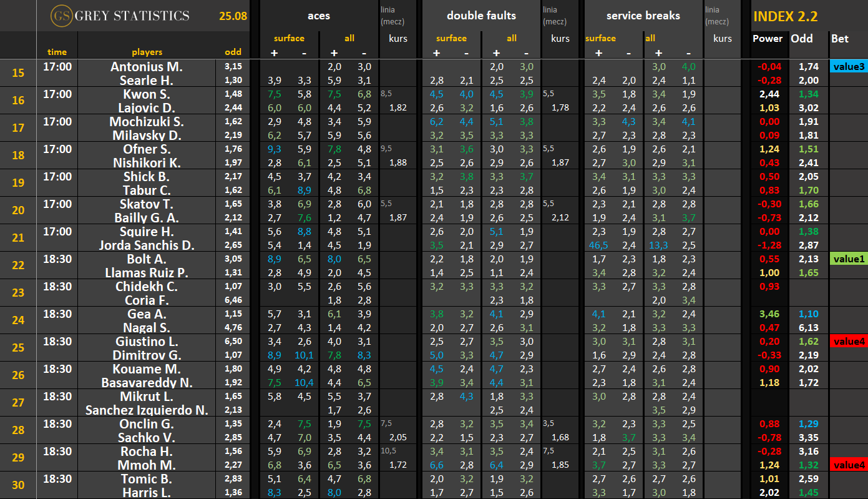Select player Bailly G. A.
868x499 pixels.
147,217
